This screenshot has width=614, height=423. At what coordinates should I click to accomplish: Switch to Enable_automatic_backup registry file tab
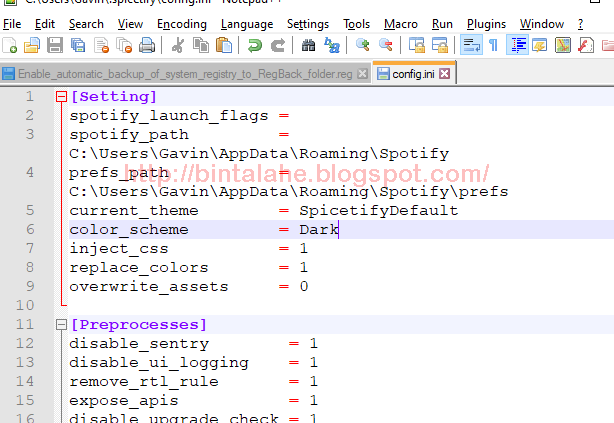tap(185, 74)
